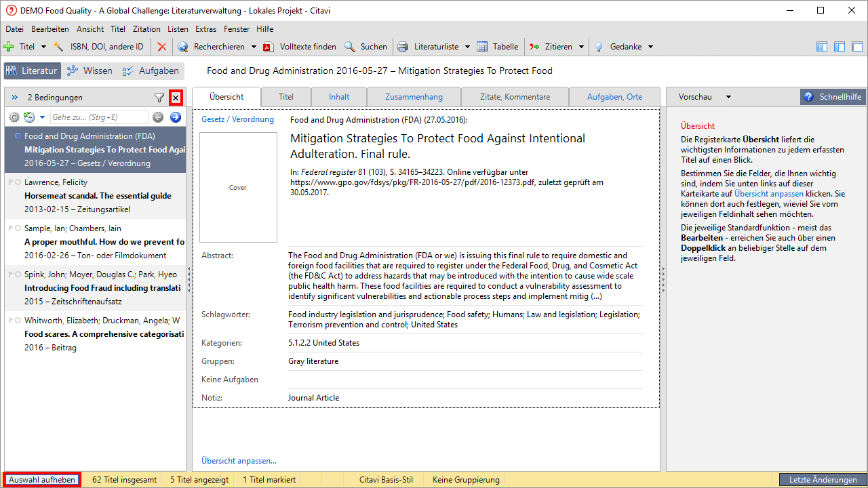Switch to three-column layout icon

822,47
